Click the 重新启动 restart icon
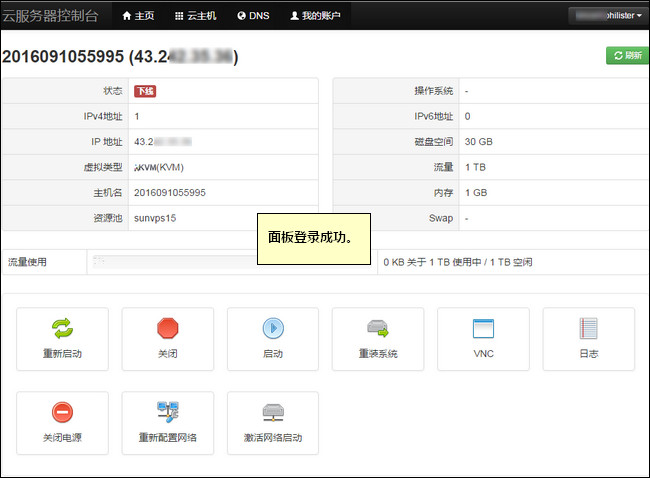 62,328
